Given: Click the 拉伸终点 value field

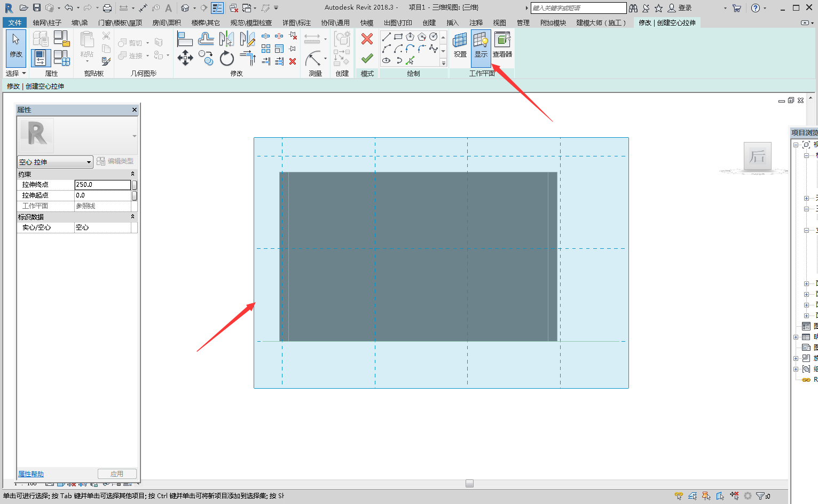Looking at the screenshot, I should pos(103,185).
